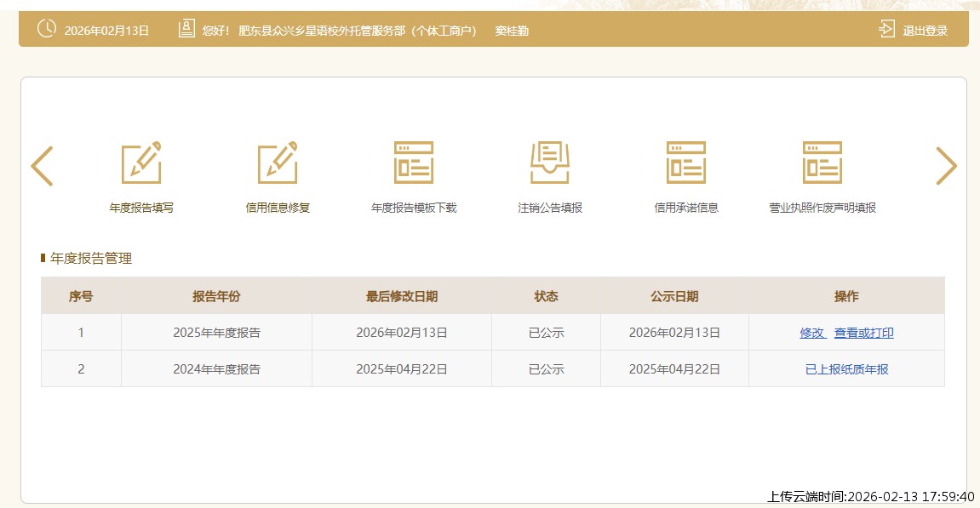Click the clock icon beside the date

click(46, 29)
